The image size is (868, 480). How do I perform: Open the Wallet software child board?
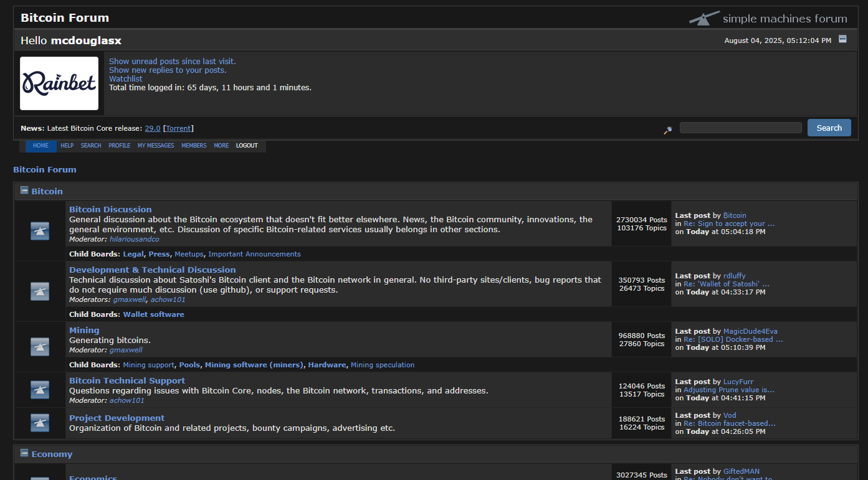point(154,314)
